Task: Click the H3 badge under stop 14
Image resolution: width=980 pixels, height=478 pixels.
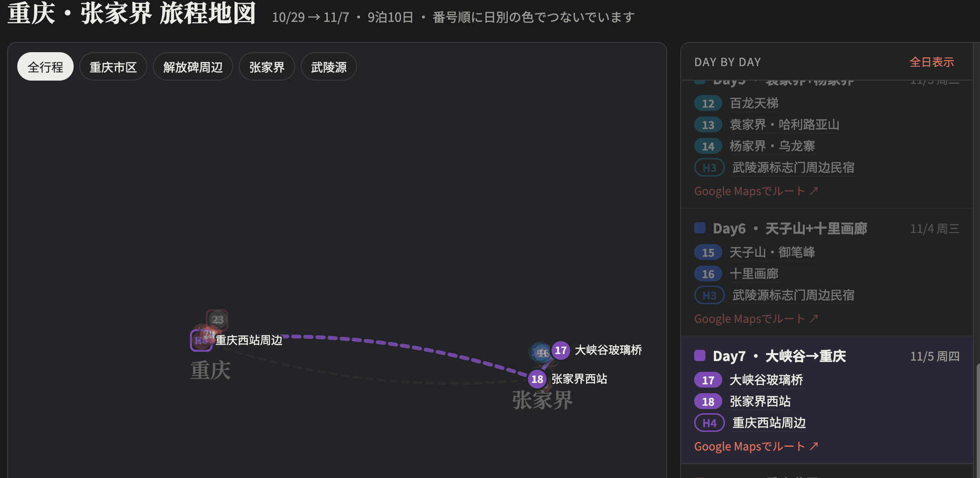Action: [709, 168]
